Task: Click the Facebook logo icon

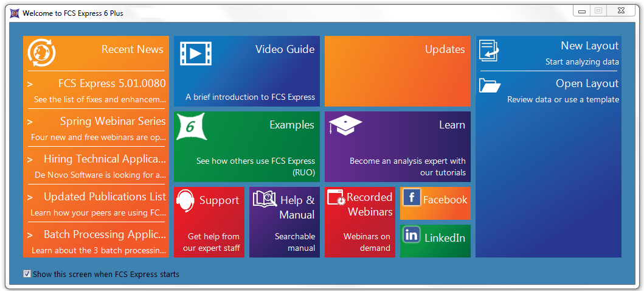Action: (x=412, y=197)
